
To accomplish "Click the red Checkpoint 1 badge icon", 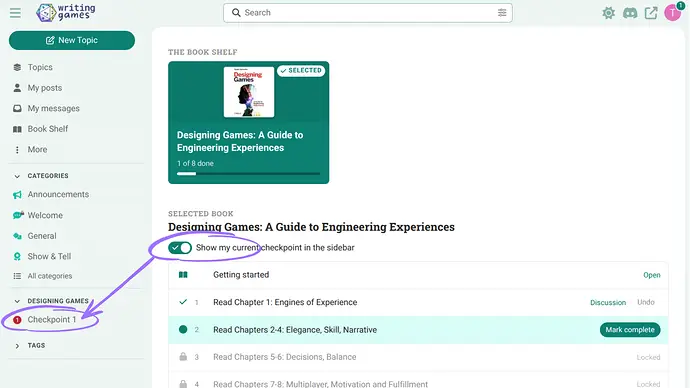I will [17, 320].
